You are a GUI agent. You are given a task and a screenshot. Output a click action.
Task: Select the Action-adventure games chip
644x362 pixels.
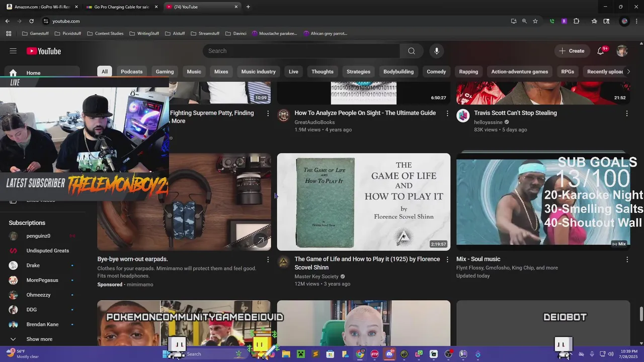[x=520, y=71]
